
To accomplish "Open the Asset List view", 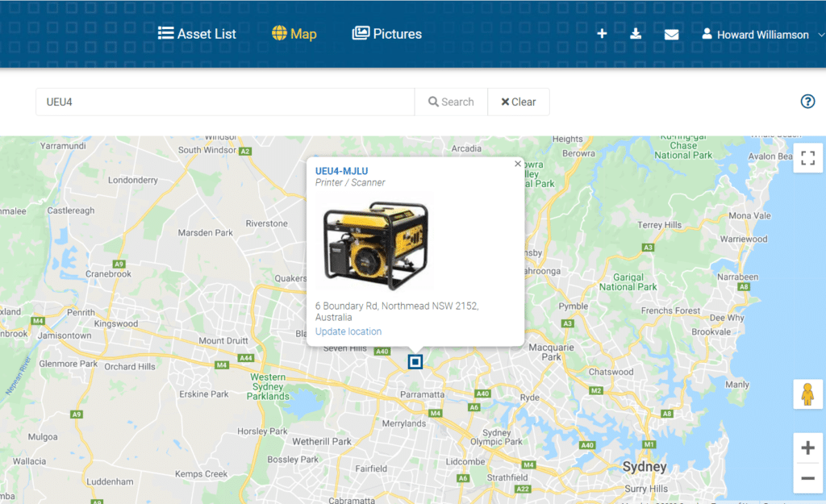I will [197, 34].
